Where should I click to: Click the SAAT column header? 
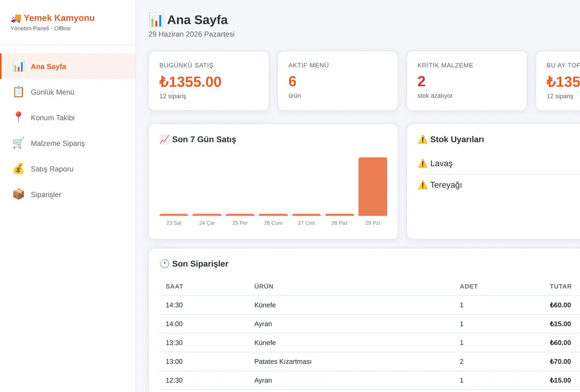(174, 286)
